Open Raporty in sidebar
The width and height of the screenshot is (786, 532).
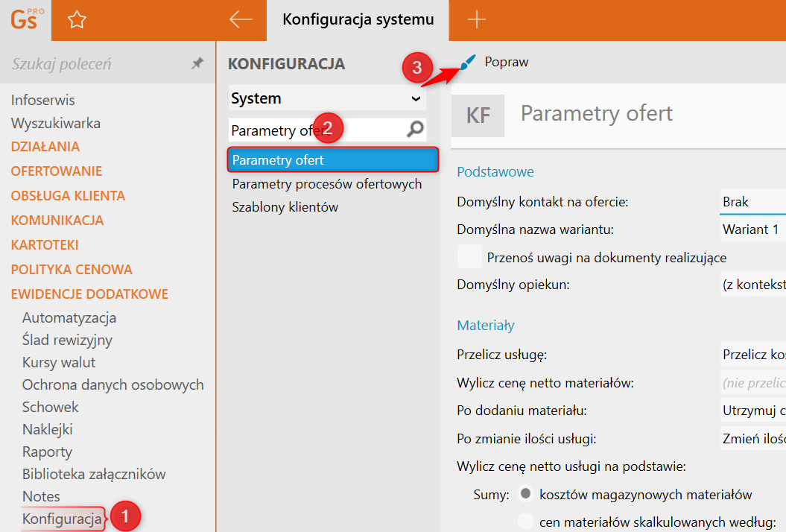pyautogui.click(x=47, y=452)
